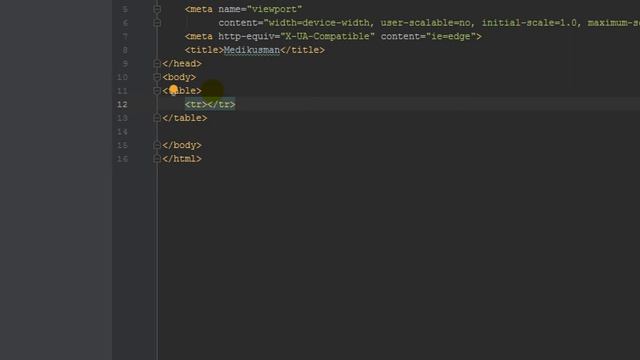This screenshot has height=360, width=640.
Task: Toggle fold marker at closing table tag
Action: [x=157, y=118]
